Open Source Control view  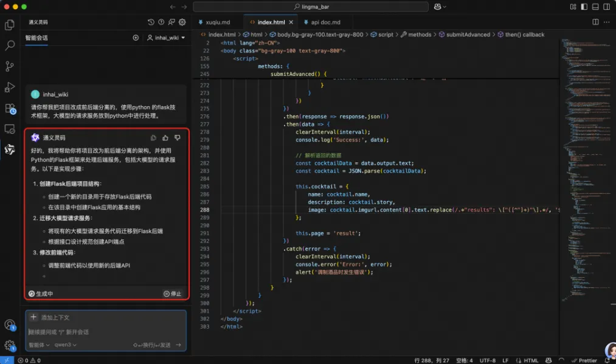point(10,66)
